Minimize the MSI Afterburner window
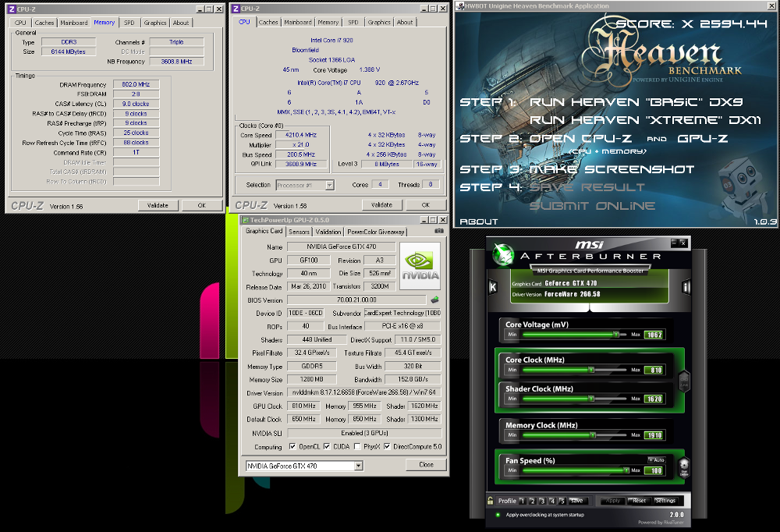The image size is (780, 532). tap(675, 243)
